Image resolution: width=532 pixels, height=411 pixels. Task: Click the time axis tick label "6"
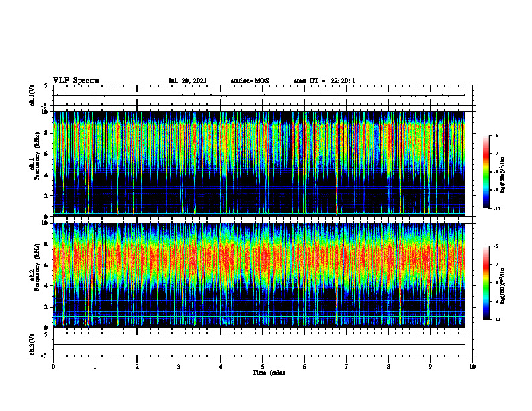305,367
